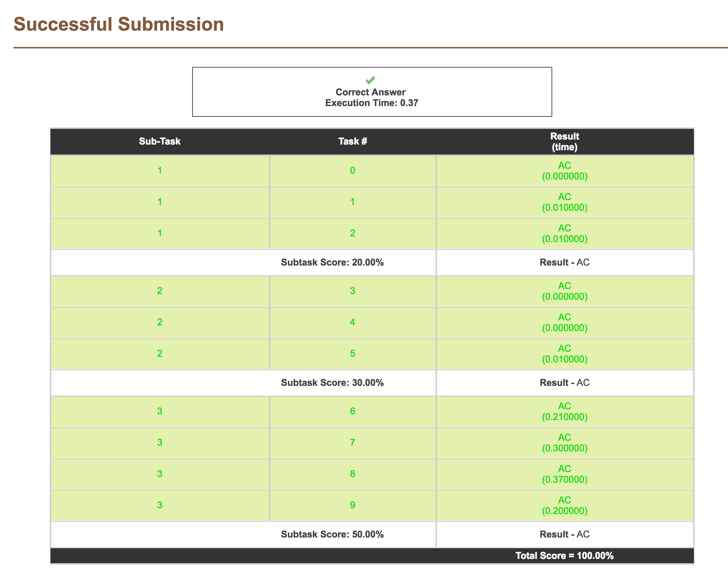The image size is (728, 571).
Task: Click the Result (time) column header
Action: pyautogui.click(x=564, y=141)
